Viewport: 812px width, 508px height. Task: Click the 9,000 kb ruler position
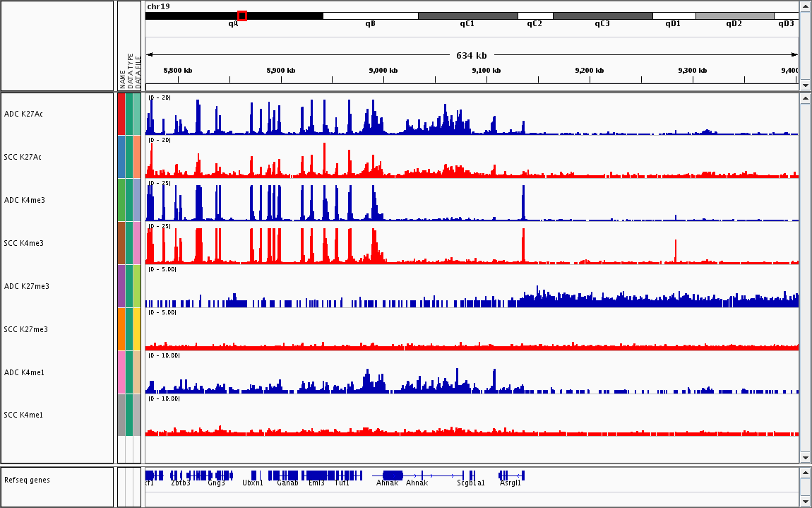[383, 71]
